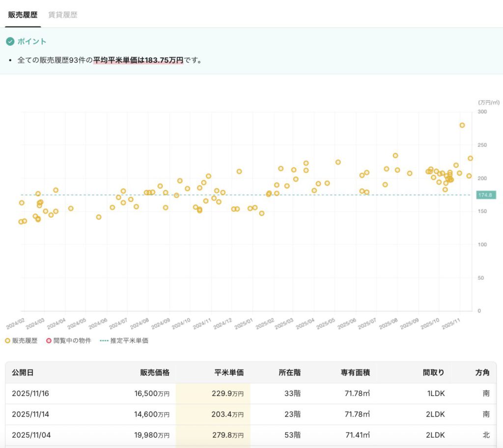Sort by the 平米単価 column header

[x=229, y=372]
